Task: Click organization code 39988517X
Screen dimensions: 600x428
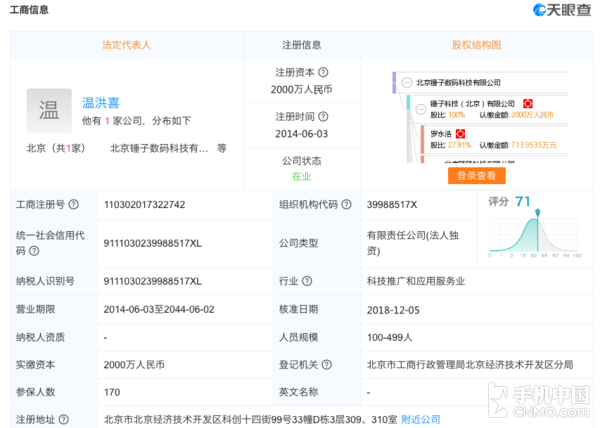Action: 392,205
